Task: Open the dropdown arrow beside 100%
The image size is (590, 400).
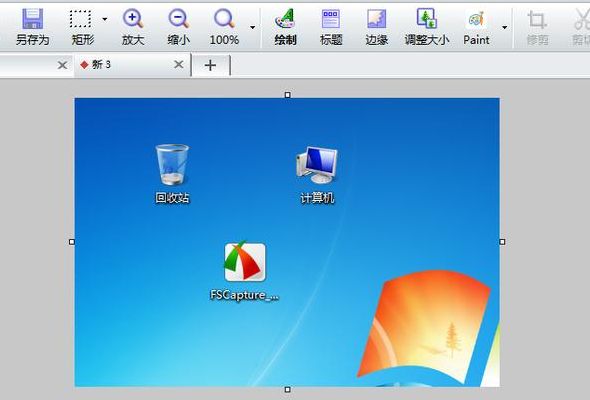Action: [x=252, y=27]
